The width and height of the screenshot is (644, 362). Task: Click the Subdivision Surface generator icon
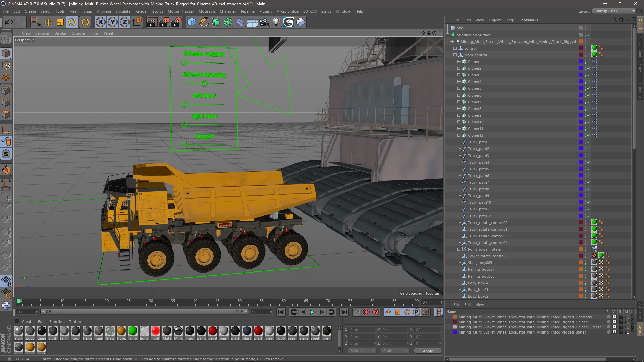pyautogui.click(x=216, y=22)
